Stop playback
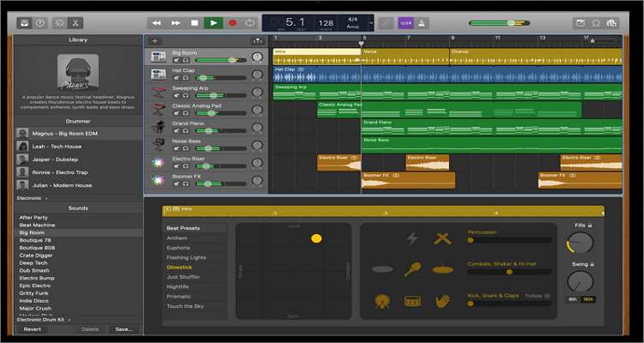 [x=195, y=23]
